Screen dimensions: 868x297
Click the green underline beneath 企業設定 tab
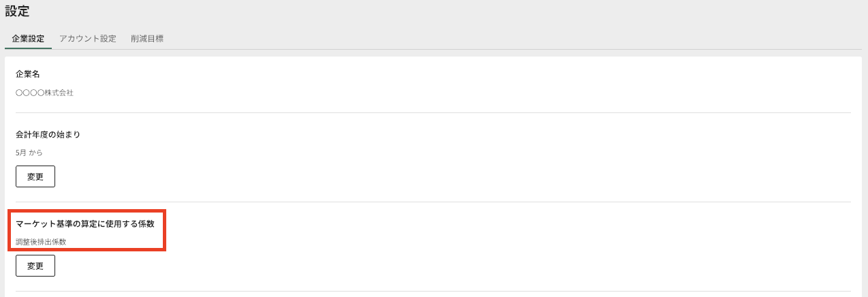pos(28,48)
